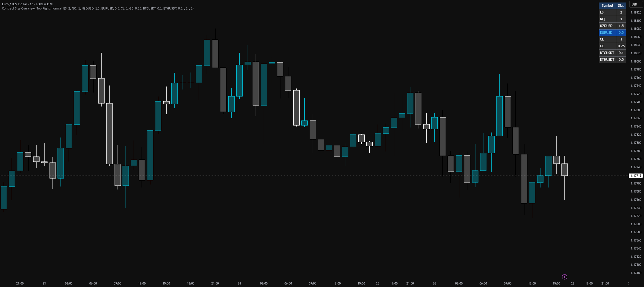Select the BTCUSDT symbol cell

click(607, 53)
